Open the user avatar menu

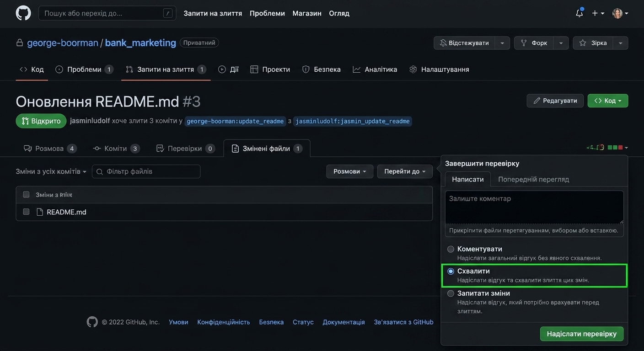click(x=620, y=13)
